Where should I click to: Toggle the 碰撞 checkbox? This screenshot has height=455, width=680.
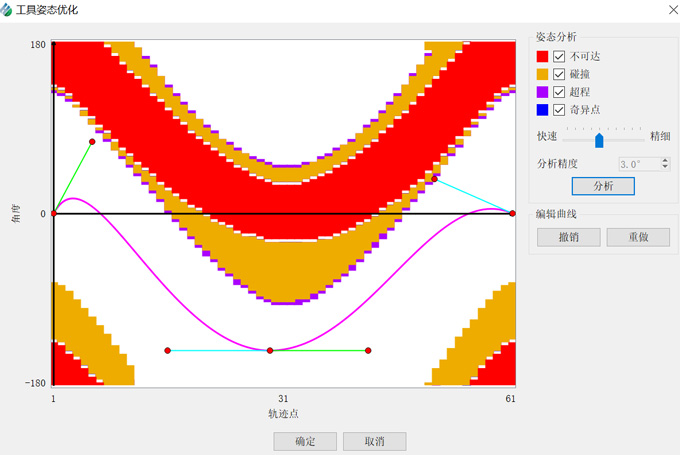click(x=559, y=74)
